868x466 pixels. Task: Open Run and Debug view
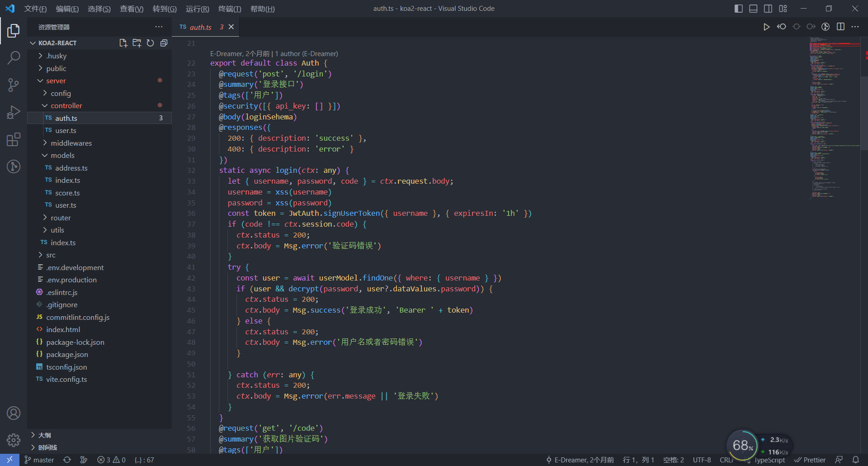tap(14, 112)
